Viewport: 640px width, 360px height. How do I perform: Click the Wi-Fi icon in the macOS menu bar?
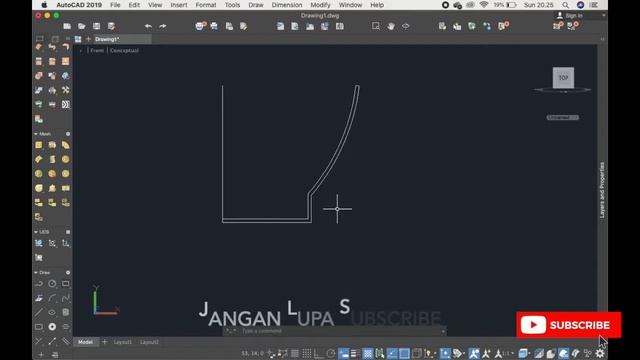pos(484,5)
